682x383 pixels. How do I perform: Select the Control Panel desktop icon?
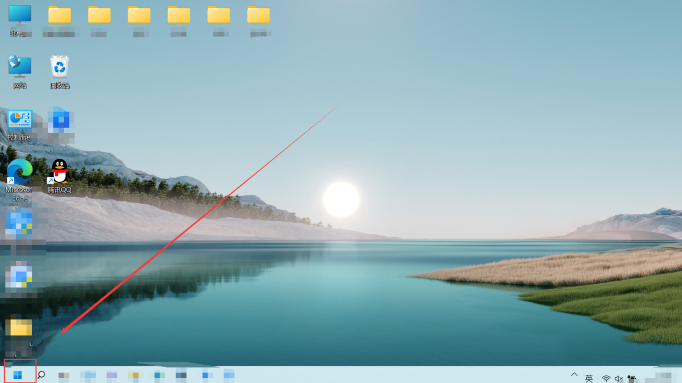pos(19,125)
